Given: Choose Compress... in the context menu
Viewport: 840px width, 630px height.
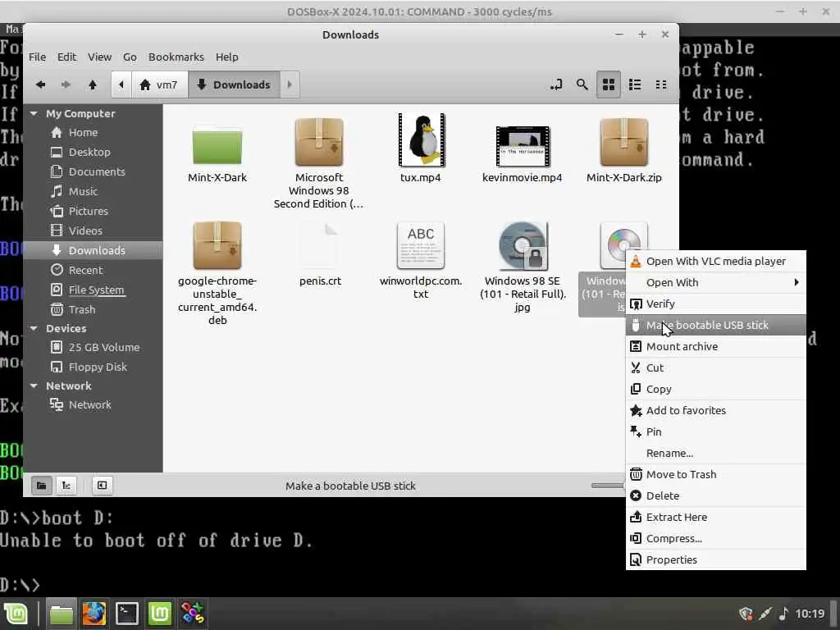Looking at the screenshot, I should click(715, 538).
